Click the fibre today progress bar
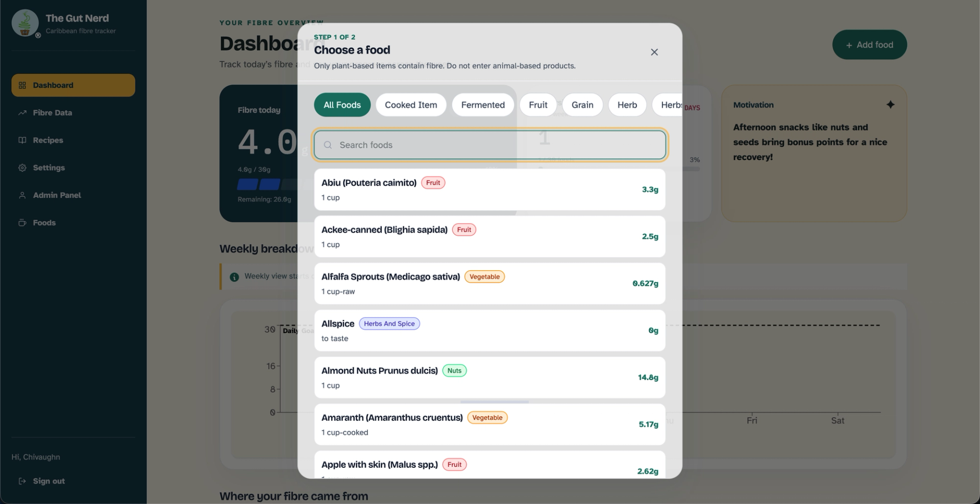Screen dimensions: 980x504 pos(268,184)
